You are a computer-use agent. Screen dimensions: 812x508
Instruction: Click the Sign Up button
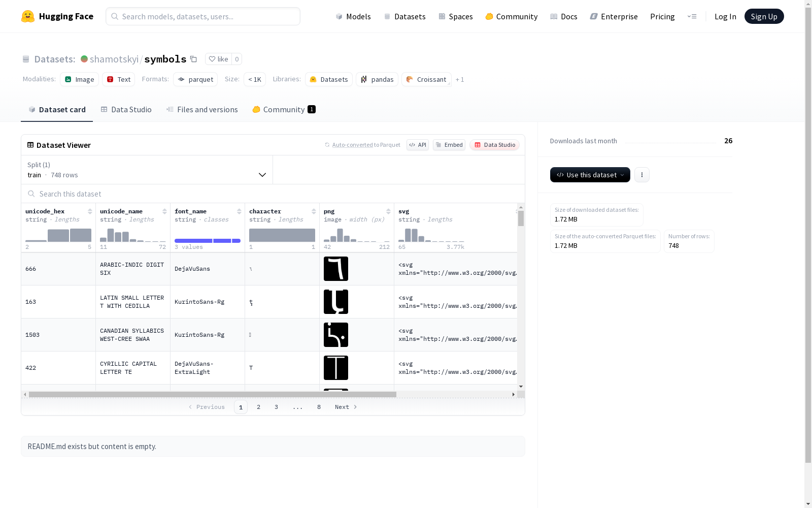pos(764,16)
